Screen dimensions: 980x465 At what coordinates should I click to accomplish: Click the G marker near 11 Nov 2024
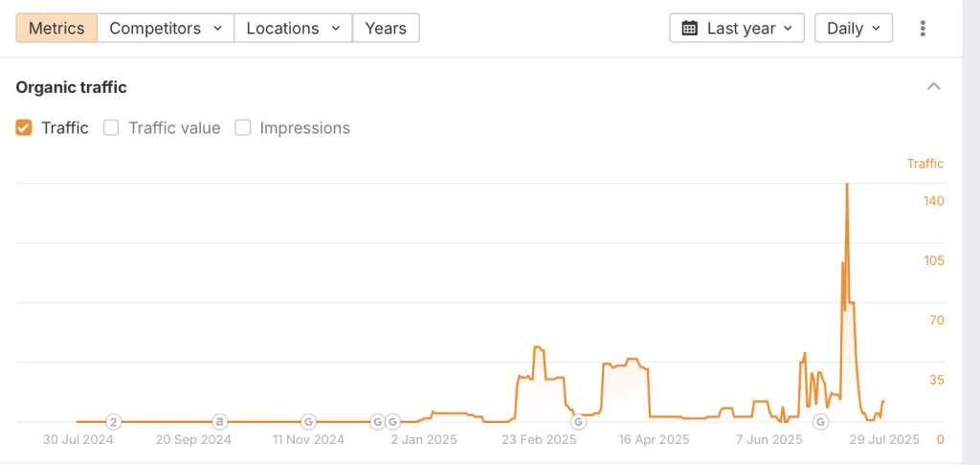coord(308,422)
